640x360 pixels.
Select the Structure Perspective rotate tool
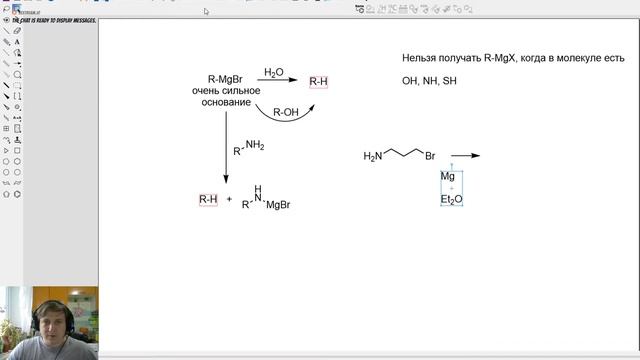point(6,20)
